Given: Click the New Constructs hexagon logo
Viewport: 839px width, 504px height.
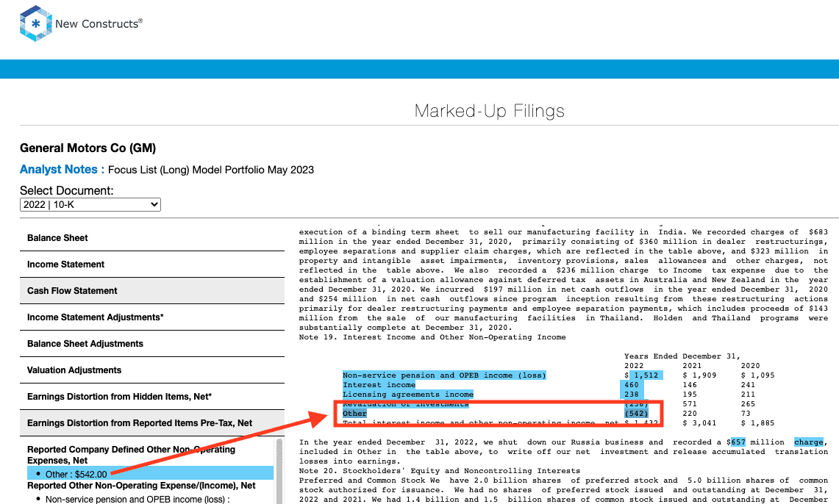Looking at the screenshot, I should click(x=35, y=24).
